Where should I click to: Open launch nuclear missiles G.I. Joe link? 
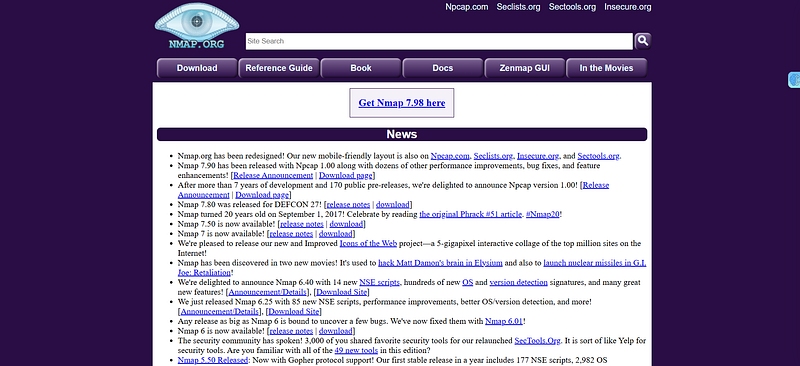tap(595, 263)
